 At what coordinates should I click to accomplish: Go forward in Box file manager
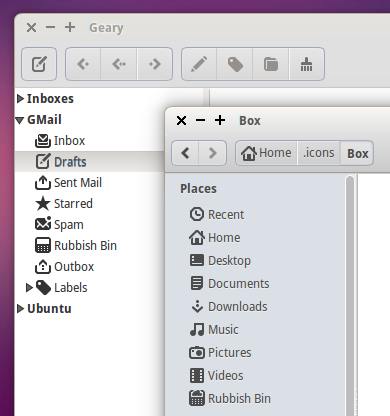(213, 153)
